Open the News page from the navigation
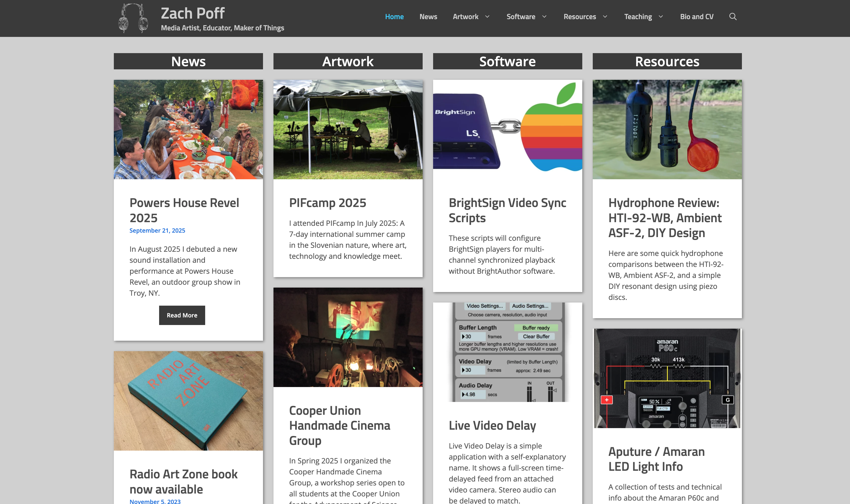Screen dimensions: 850x504 [428, 16]
